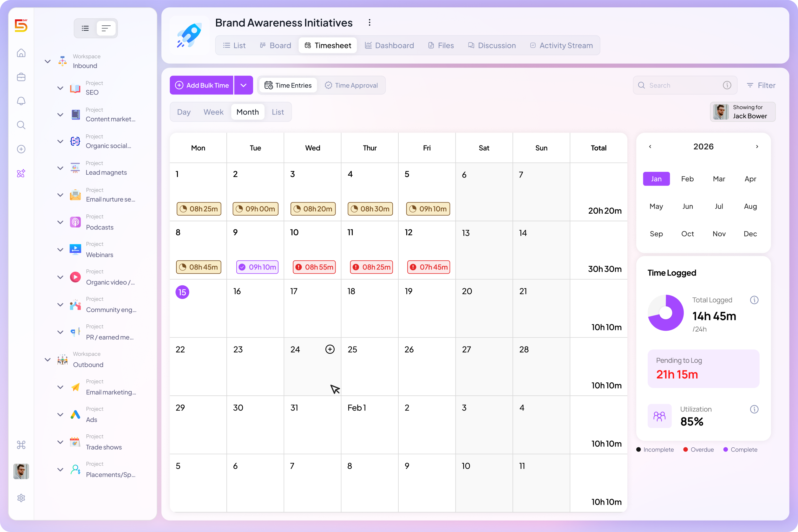Screen dimensions: 798x532
Task: Open the SEO project icon
Action: pos(75,88)
